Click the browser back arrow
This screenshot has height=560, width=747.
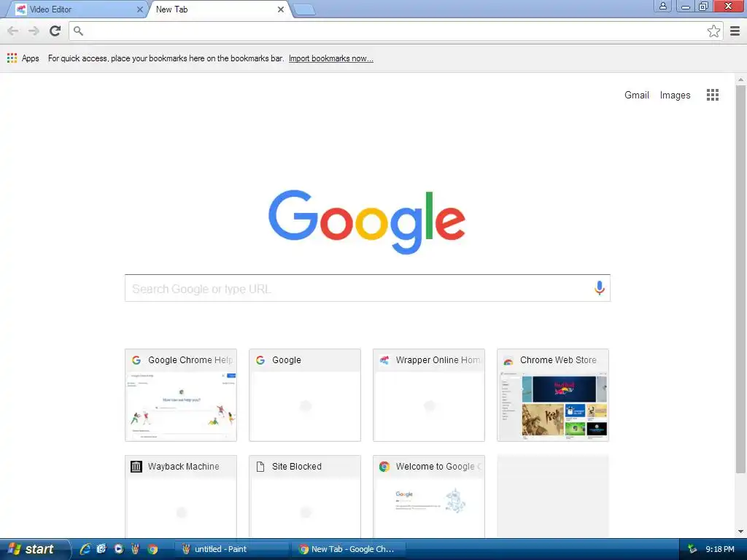[13, 31]
